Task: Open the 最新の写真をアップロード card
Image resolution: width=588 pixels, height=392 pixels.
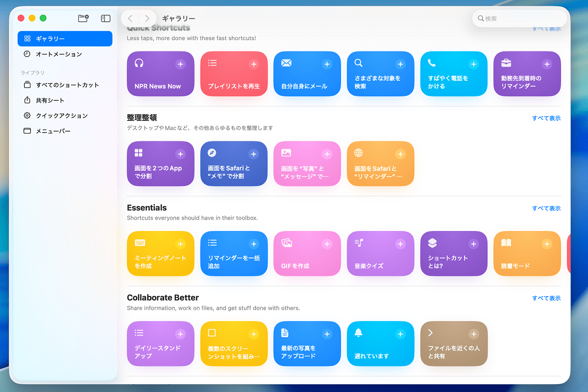Action: coord(307,344)
